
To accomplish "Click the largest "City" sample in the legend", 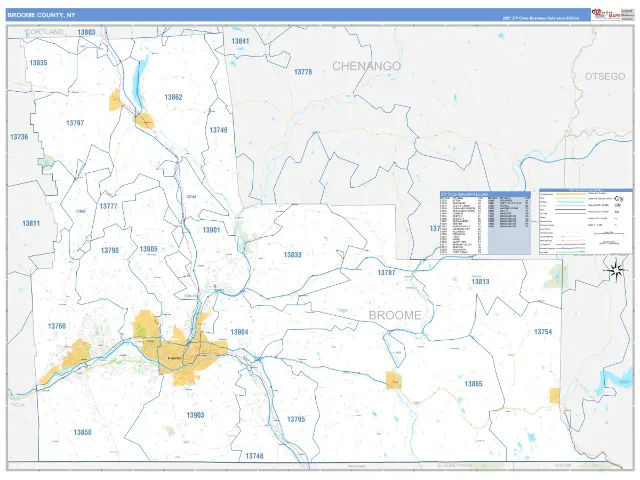I will 619,199.
